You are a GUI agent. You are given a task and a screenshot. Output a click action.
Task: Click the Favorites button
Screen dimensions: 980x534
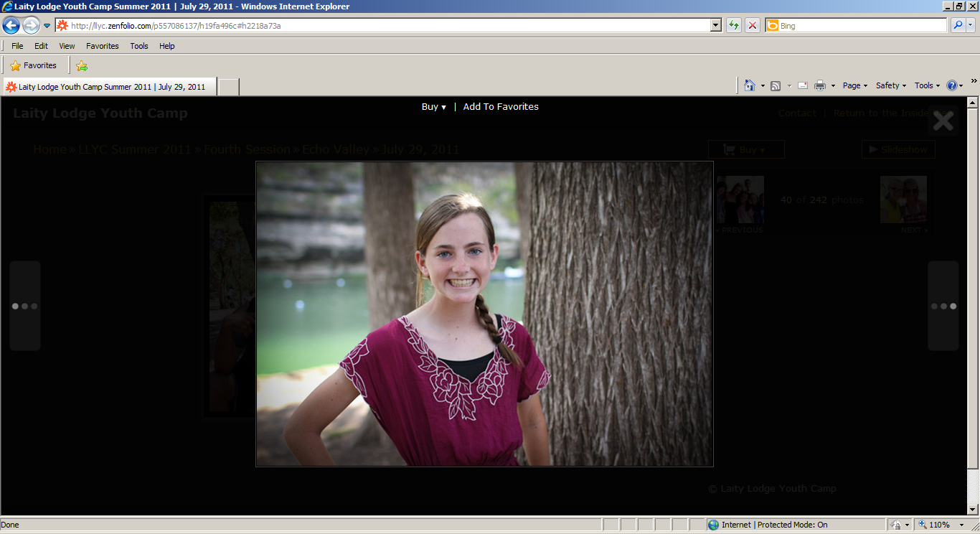click(33, 65)
